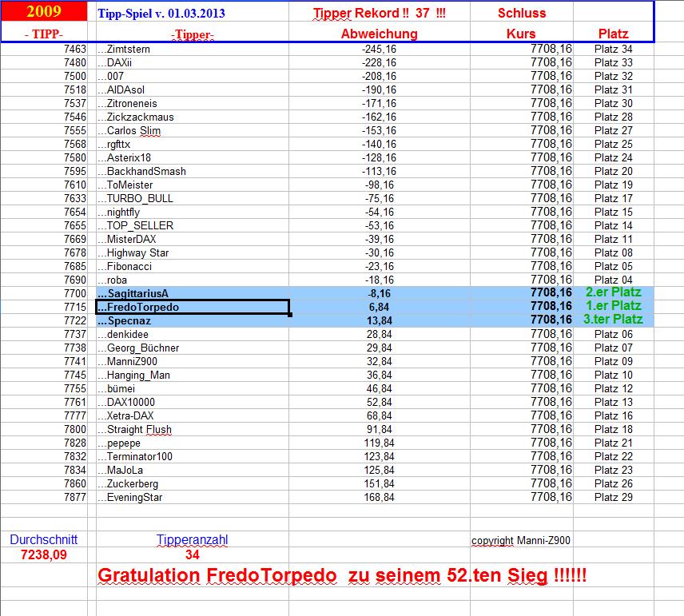Select the DAXii name cell
The image size is (684, 616).
[193, 62]
